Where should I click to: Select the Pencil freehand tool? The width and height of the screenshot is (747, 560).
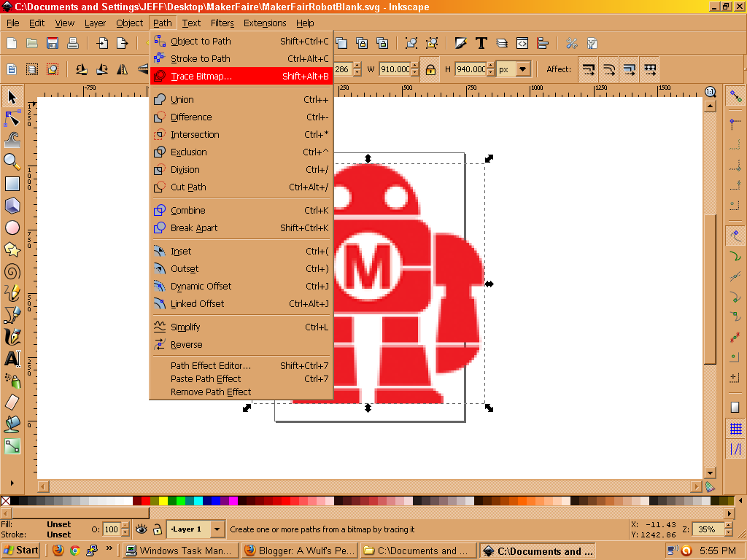[x=12, y=293]
